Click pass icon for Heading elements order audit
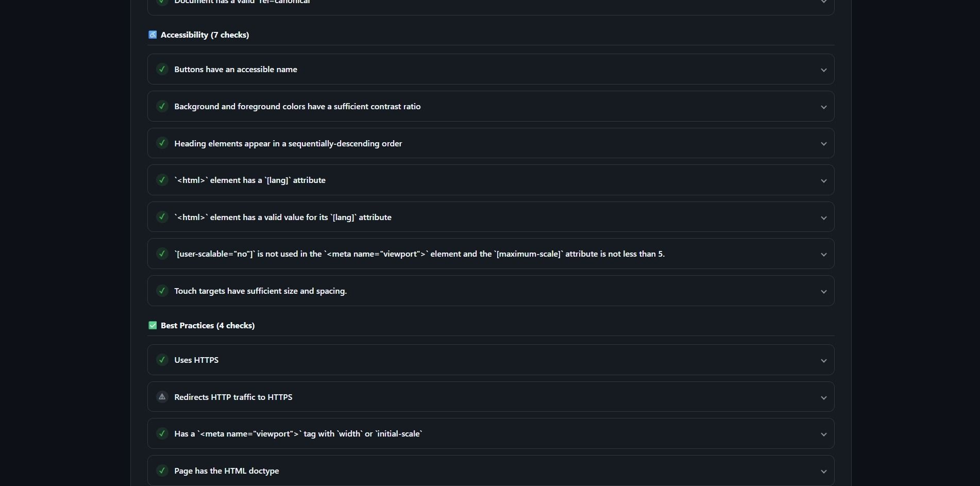Viewport: 980px width, 486px height. (162, 143)
